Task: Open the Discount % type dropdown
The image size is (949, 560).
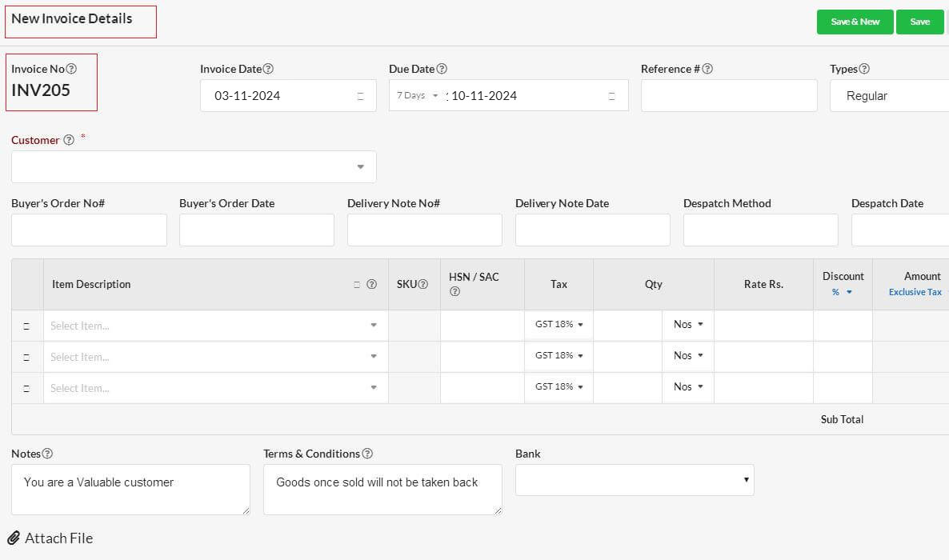Action: (842, 292)
